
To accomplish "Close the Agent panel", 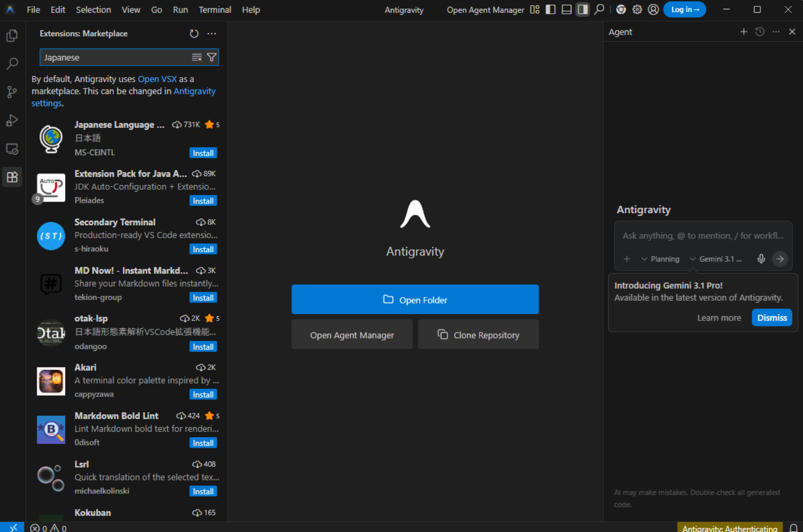I will [x=792, y=32].
